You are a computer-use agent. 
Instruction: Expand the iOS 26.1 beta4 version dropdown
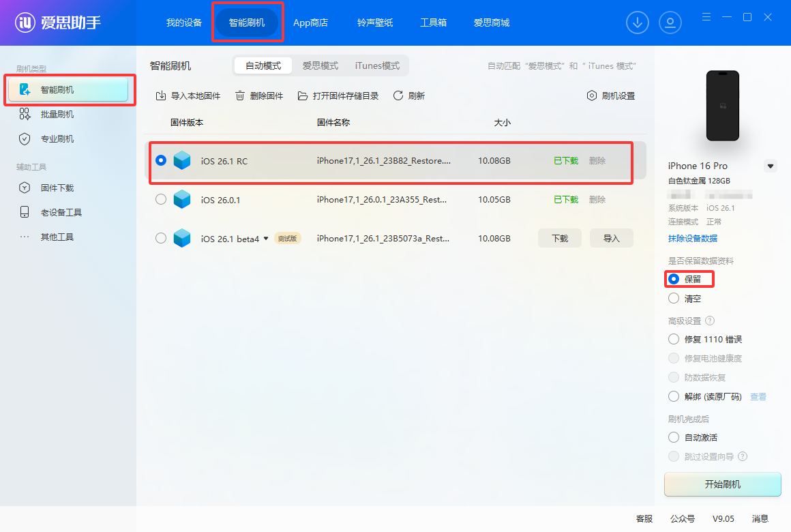(267, 238)
